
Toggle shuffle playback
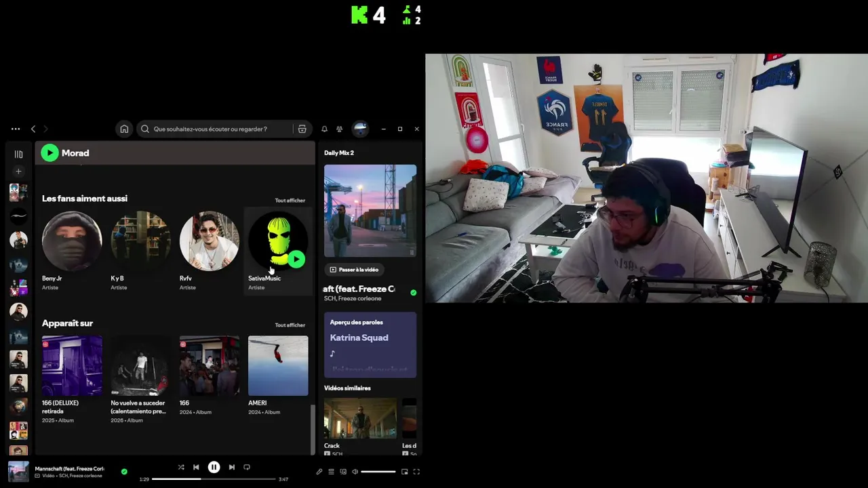(181, 467)
